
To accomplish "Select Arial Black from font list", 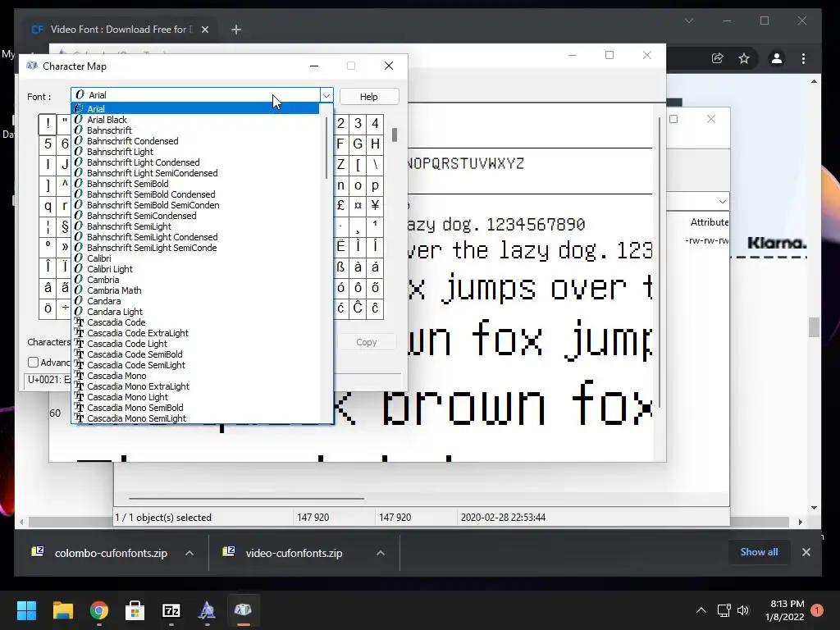I will (196, 120).
